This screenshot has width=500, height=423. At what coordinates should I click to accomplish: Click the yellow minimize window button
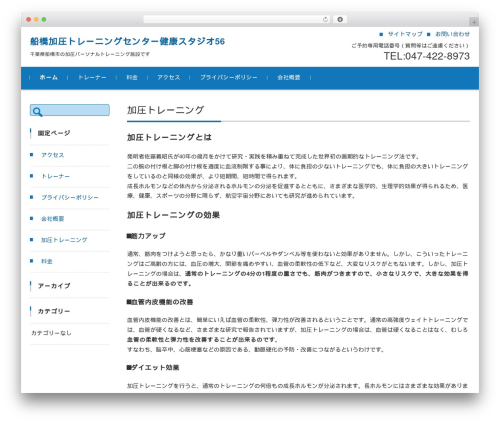(36, 20)
